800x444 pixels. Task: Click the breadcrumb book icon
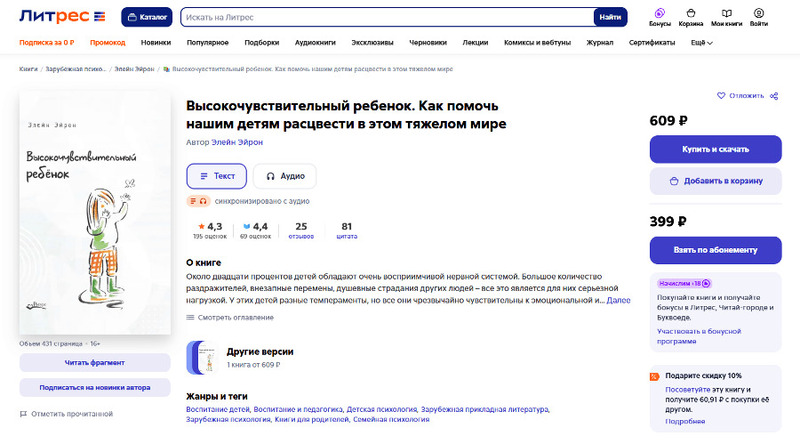(166, 69)
